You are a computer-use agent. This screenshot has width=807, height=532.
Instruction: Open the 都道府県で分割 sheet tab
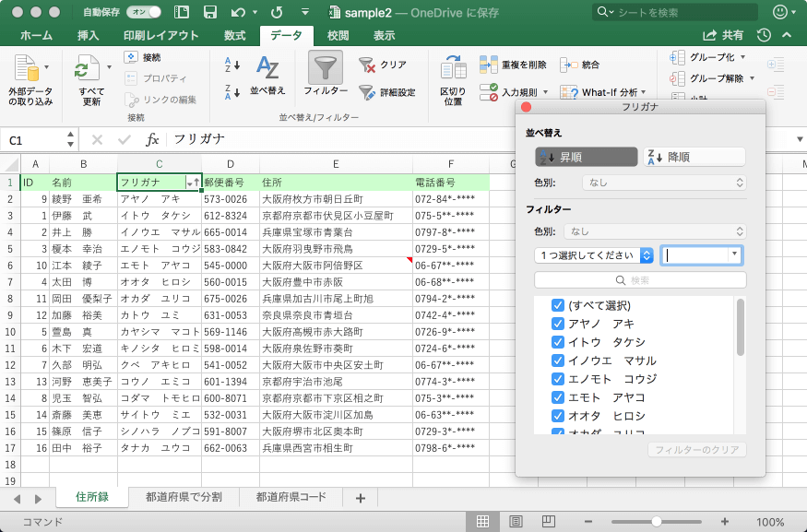click(184, 497)
